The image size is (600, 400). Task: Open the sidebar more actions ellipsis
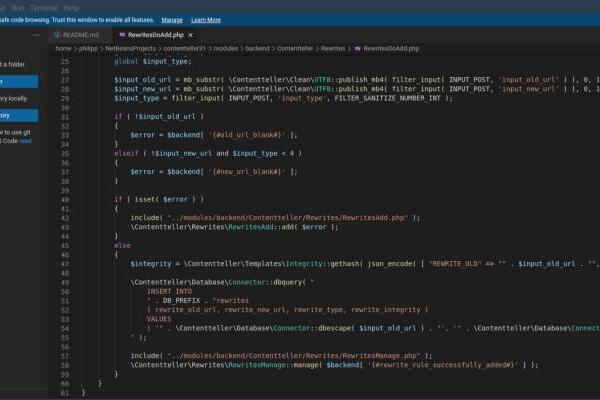point(38,35)
